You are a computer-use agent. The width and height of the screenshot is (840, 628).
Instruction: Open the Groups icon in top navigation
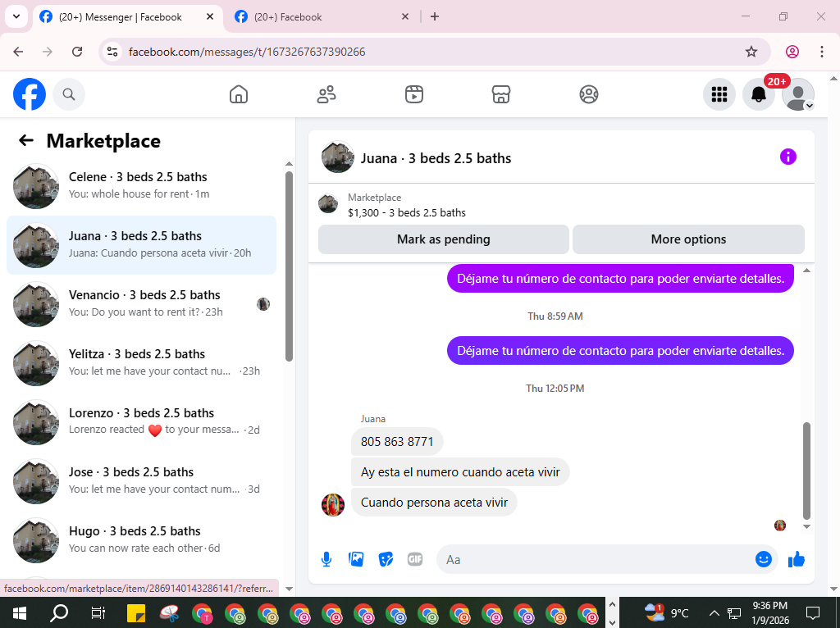(x=589, y=94)
